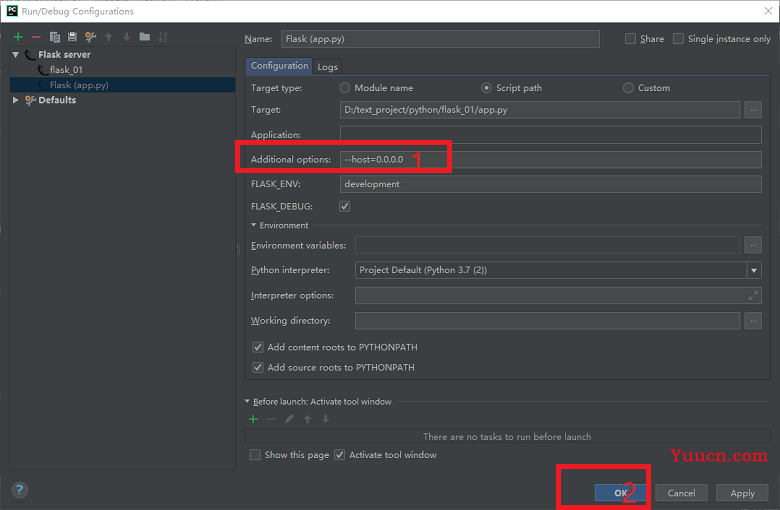
Task: Open the Environment variables editor button
Action: [753, 245]
